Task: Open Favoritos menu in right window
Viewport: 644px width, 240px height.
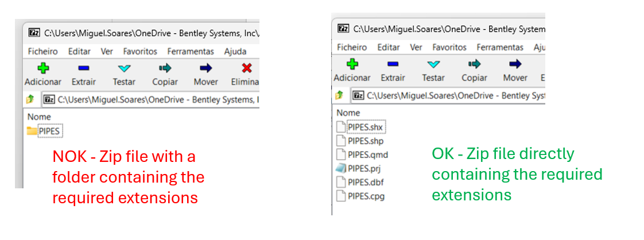Action: pos(449,47)
